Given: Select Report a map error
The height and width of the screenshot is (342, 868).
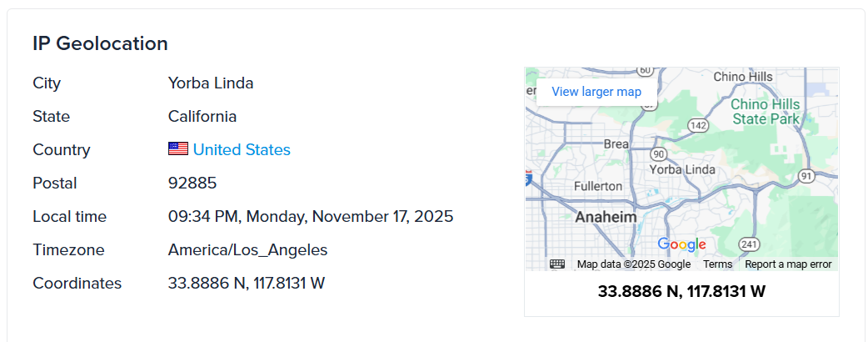Looking at the screenshot, I should click(x=788, y=264).
